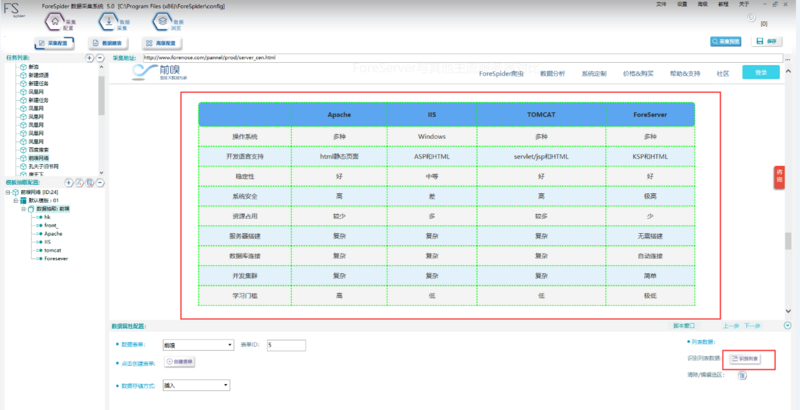Screen dimensions: 800x410
Task: Select the IIS field node
Action: [x=47, y=242]
